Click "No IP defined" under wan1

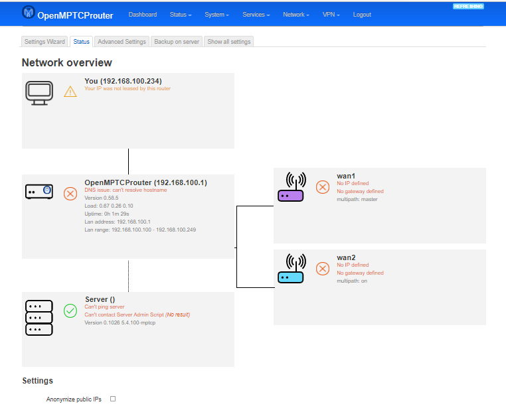tap(353, 183)
